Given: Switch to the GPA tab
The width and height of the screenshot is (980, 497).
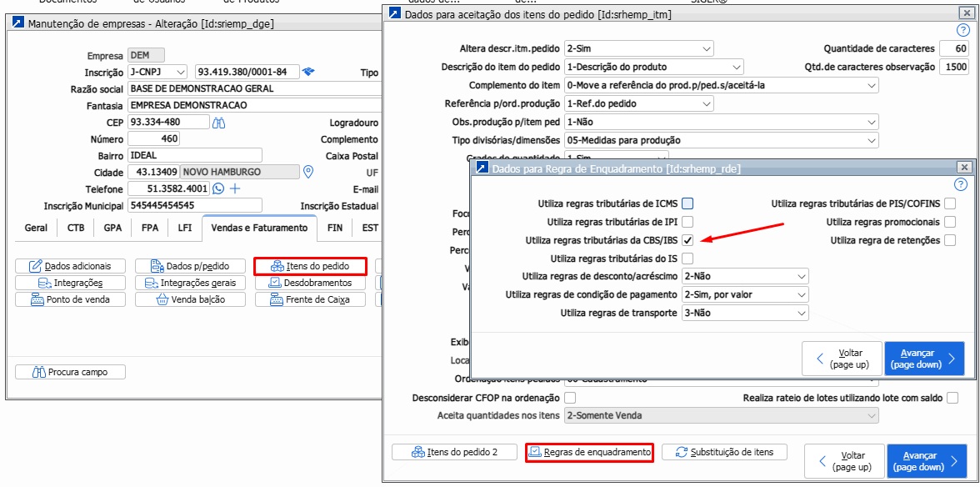Looking at the screenshot, I should tap(112, 228).
